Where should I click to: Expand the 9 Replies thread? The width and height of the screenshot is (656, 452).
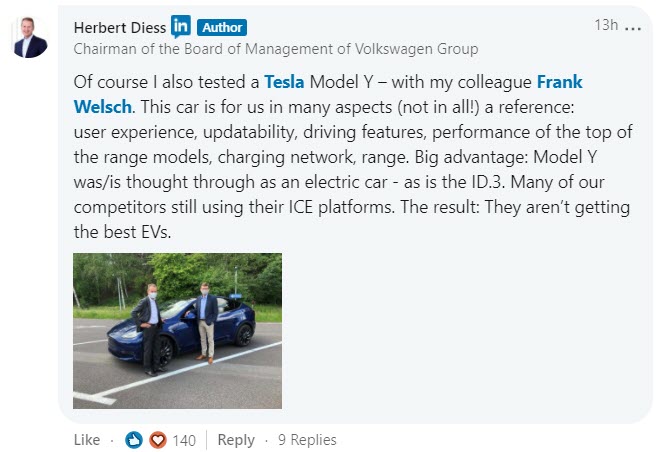click(x=307, y=439)
